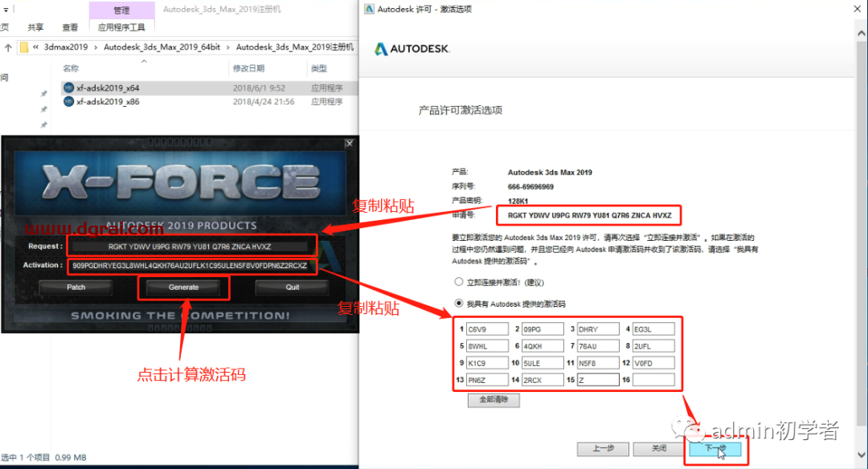The image size is (868, 469).
Task: Open the 应用程序工具 ribbon tab
Action: point(122,27)
